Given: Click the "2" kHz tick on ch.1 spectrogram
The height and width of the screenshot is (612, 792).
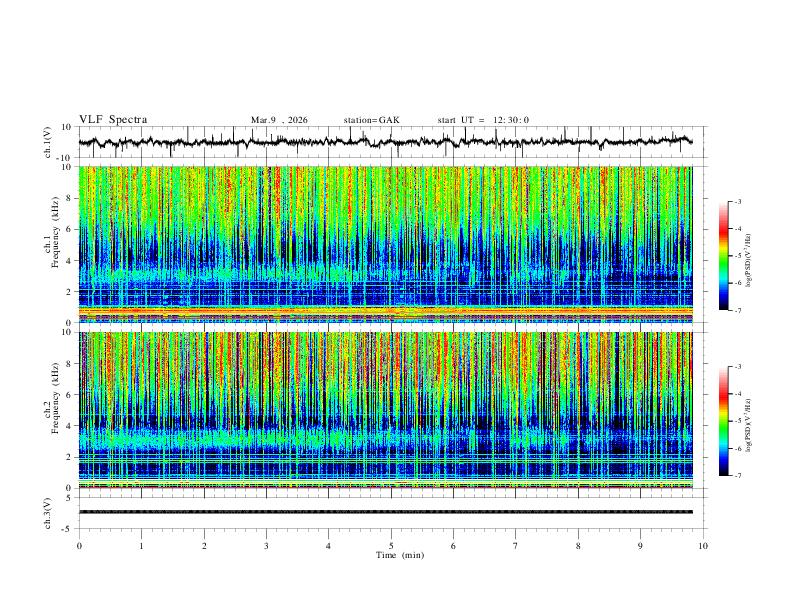Looking at the screenshot, I should (69, 292).
